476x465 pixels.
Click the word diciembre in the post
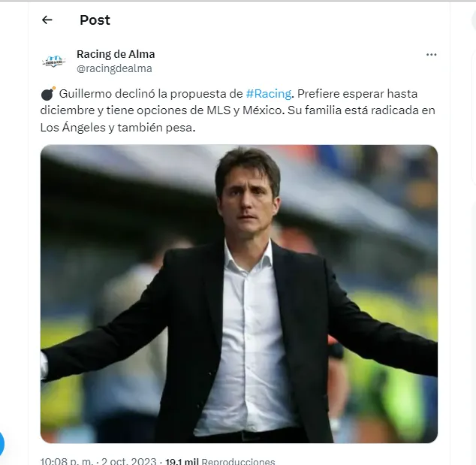coord(68,110)
